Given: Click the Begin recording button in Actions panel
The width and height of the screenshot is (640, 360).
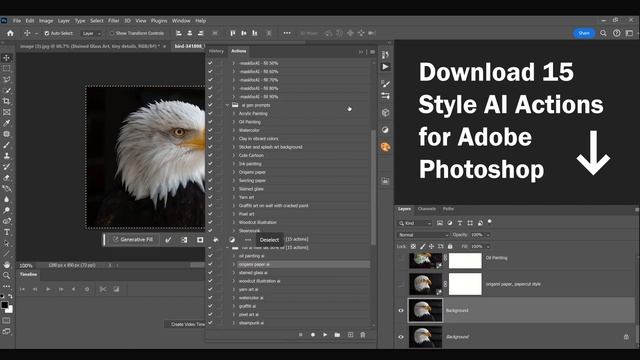Looking at the screenshot, I should [313, 335].
